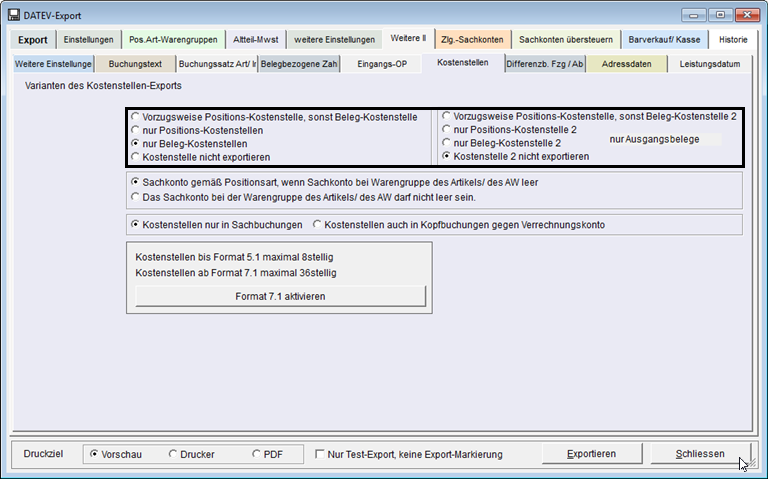
Task: Go to the weitere Einstellungen tab
Action: [334, 40]
